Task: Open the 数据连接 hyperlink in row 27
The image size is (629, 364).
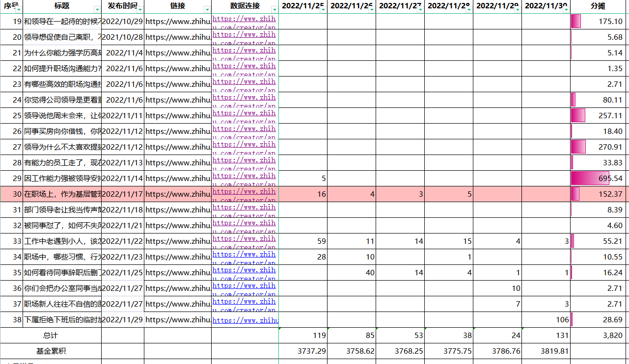Action: [x=244, y=147]
